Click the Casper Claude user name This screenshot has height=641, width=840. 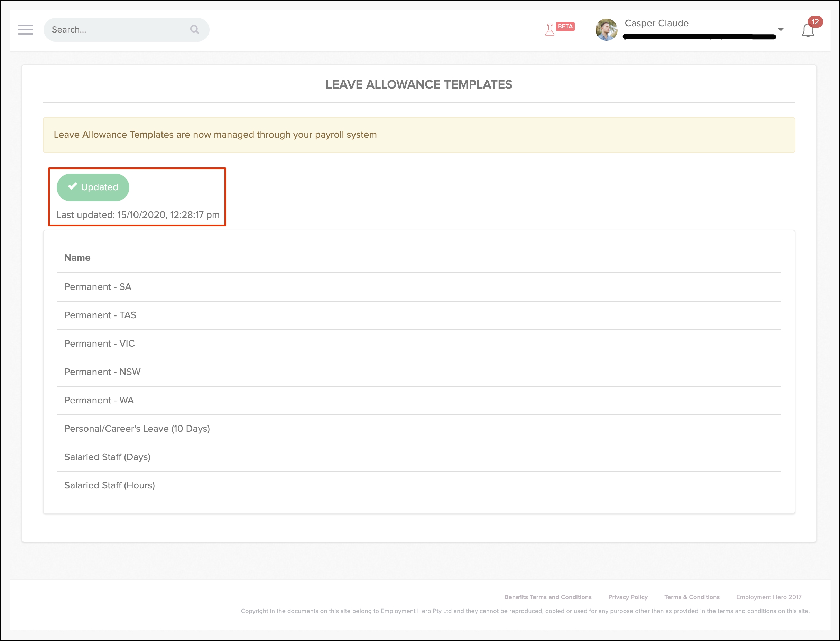click(656, 23)
